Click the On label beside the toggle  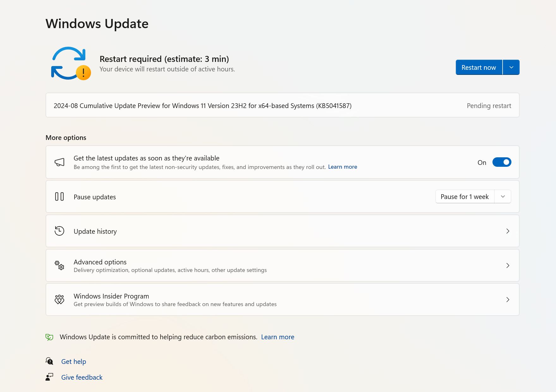click(x=482, y=162)
